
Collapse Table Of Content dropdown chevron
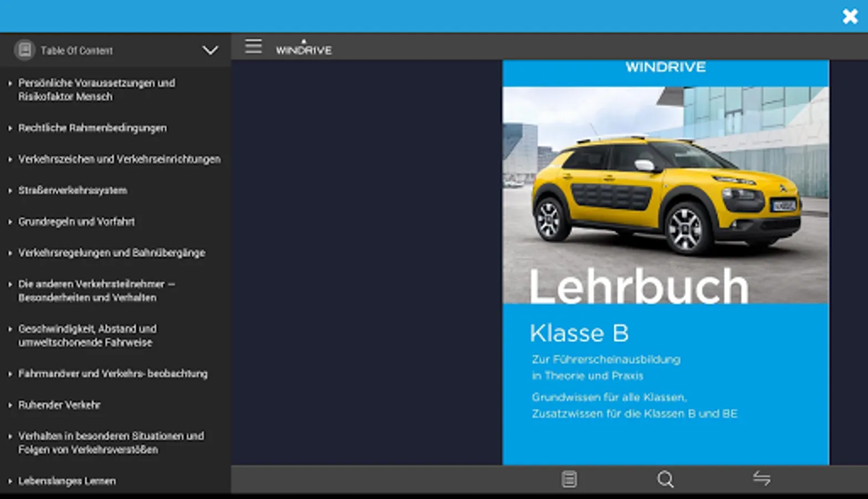tap(210, 50)
